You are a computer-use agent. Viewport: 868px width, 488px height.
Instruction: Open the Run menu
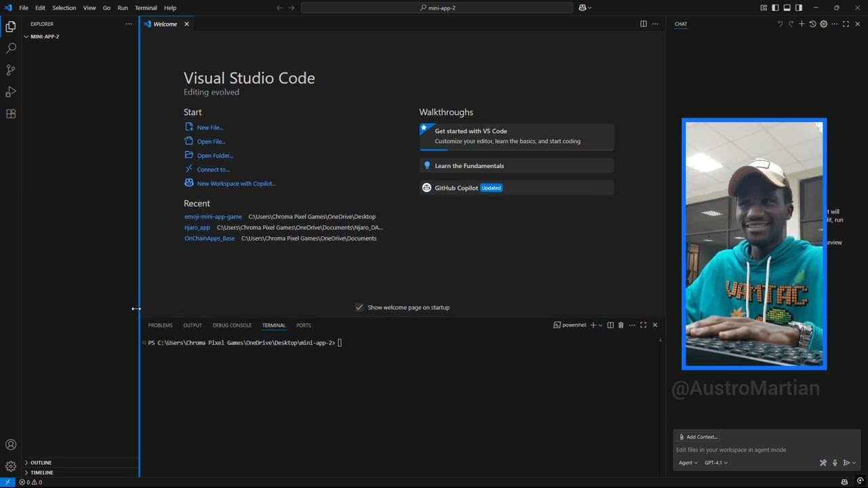click(x=122, y=7)
